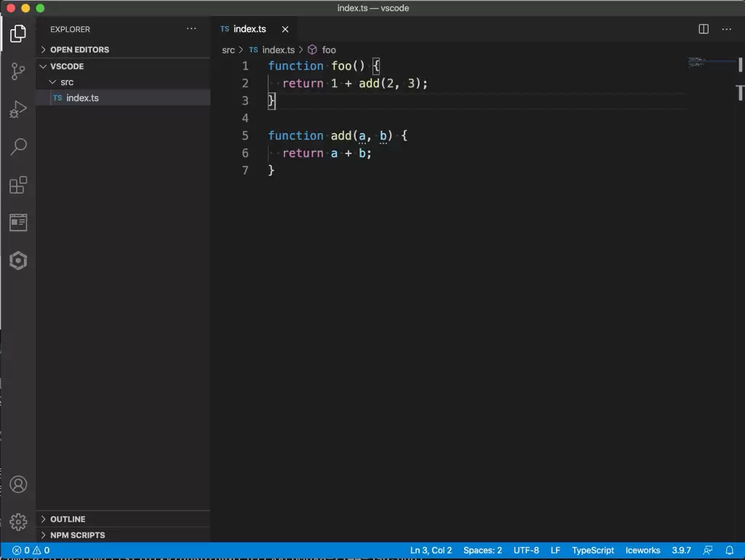Click the EXPLORER panel title

pos(70,29)
